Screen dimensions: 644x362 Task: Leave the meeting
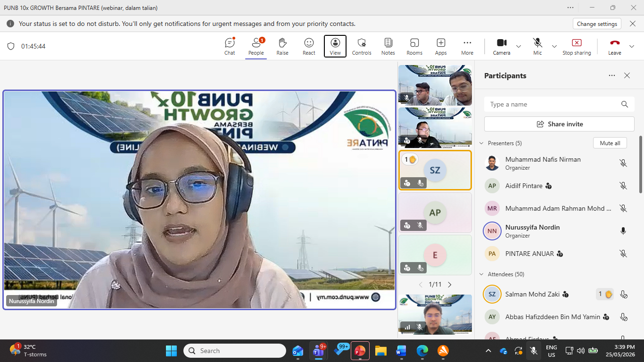(x=614, y=46)
